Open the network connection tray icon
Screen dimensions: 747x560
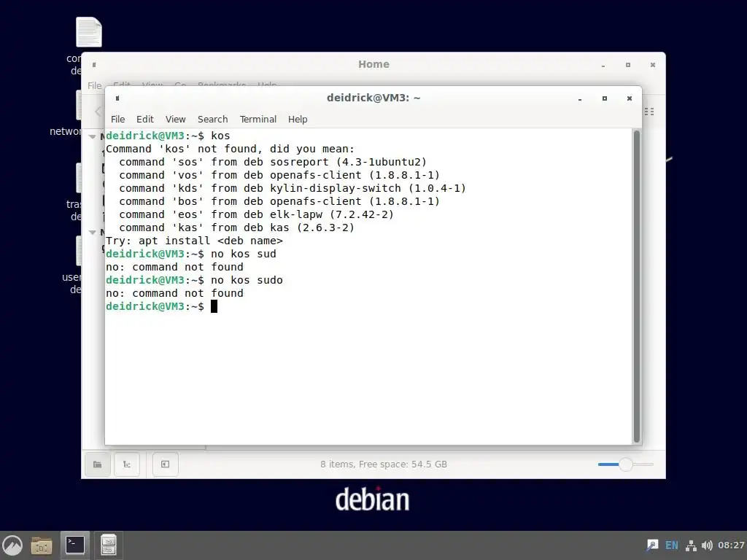691,545
